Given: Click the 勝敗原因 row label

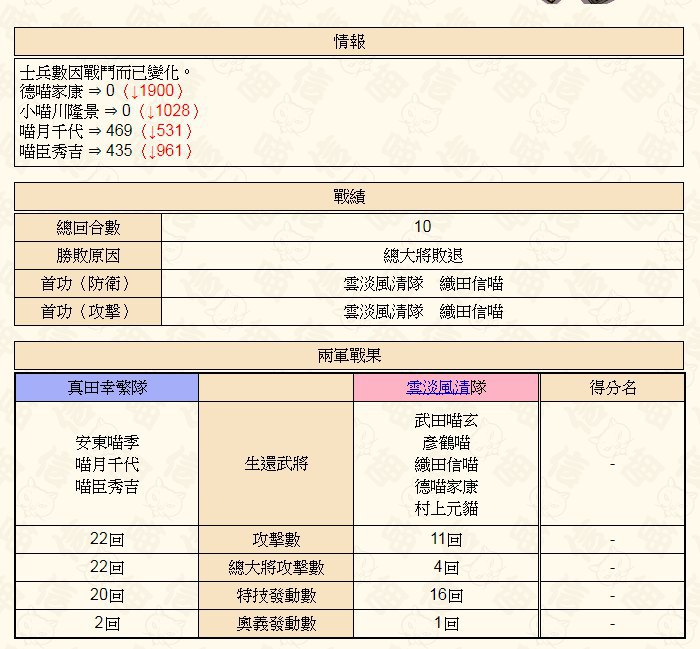Looking at the screenshot, I should pyautogui.click(x=88, y=256).
